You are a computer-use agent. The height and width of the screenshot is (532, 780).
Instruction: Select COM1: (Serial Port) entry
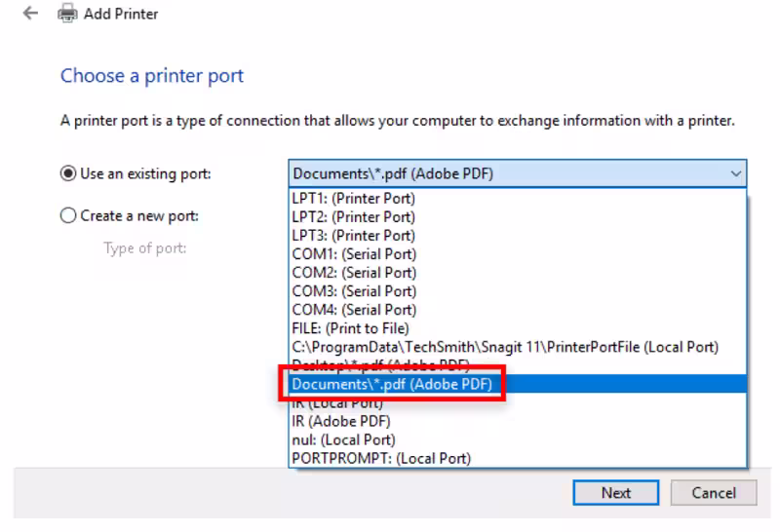pyautogui.click(x=354, y=254)
